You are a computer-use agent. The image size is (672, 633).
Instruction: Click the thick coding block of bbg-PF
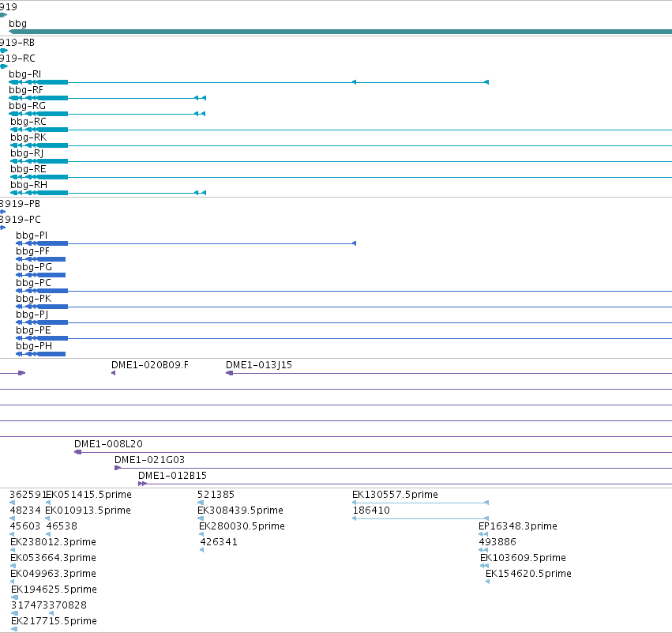51,259
